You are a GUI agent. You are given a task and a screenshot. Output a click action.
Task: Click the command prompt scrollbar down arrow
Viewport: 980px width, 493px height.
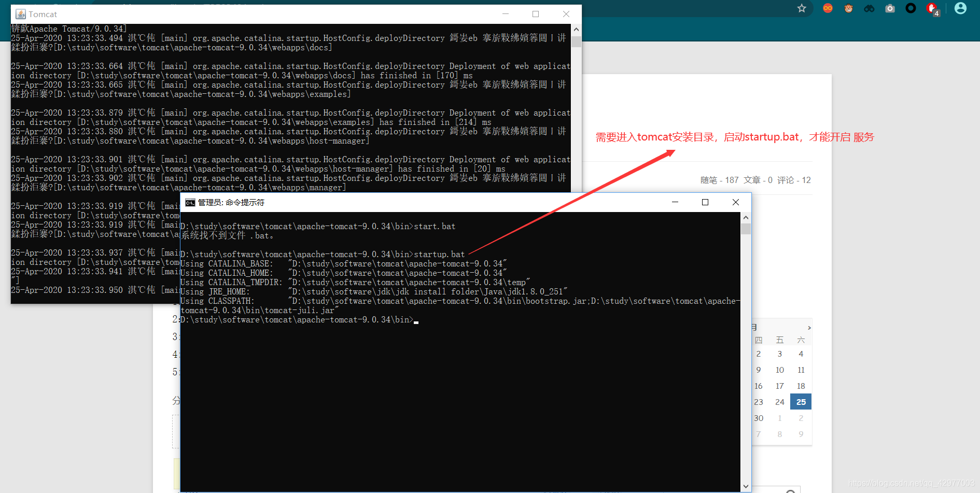tap(746, 486)
